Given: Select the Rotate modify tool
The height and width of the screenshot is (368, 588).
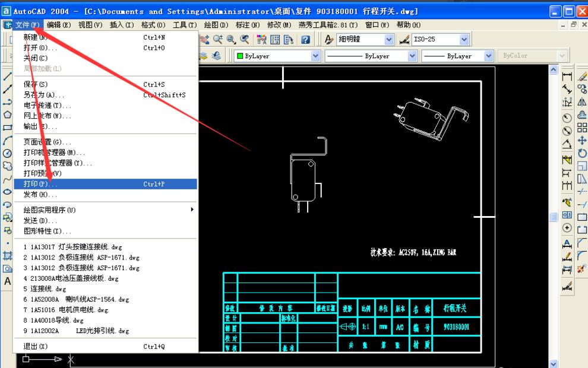Looking at the screenshot, I should pos(582,153).
